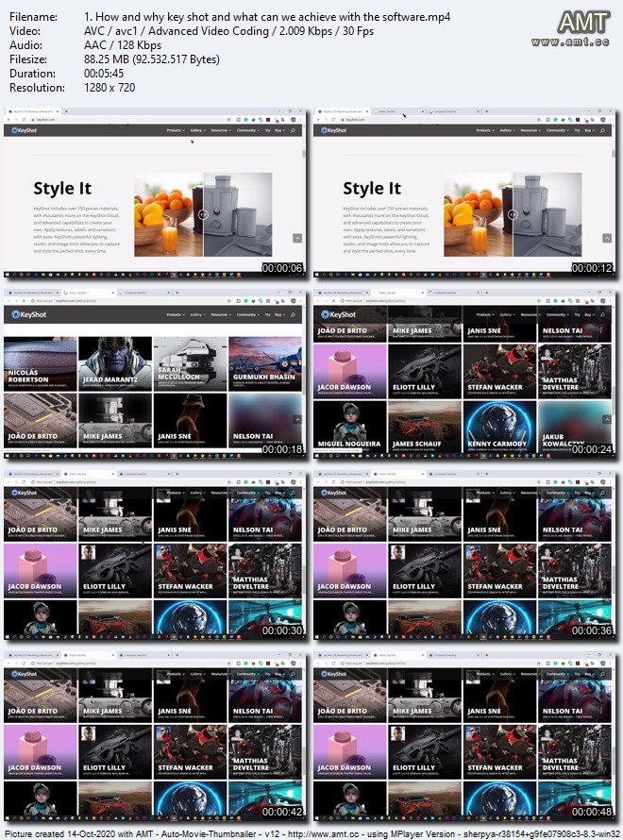The width and height of the screenshot is (623, 840).
Task: Click back-to-top arrow in the 00:00:18 frame
Action: 297,419
